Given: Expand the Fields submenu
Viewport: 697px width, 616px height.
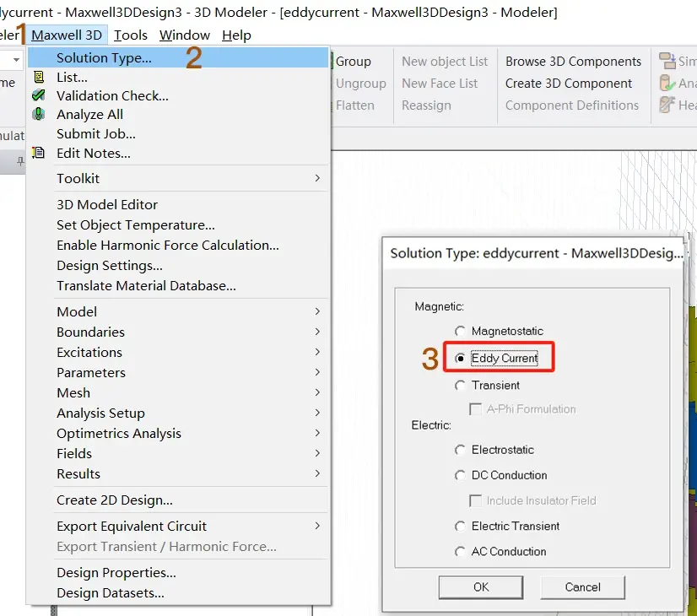Looking at the screenshot, I should 178,453.
